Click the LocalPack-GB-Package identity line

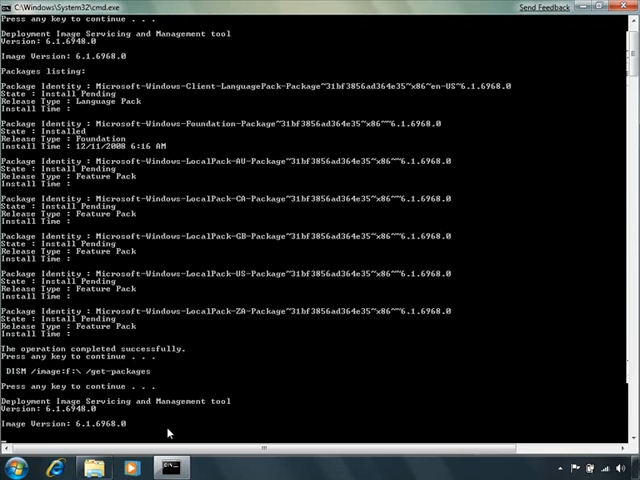(226, 236)
